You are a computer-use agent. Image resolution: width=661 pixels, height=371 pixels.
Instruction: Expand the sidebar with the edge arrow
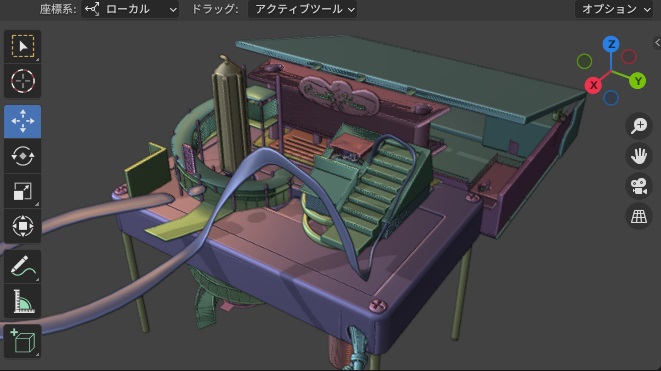point(657,43)
